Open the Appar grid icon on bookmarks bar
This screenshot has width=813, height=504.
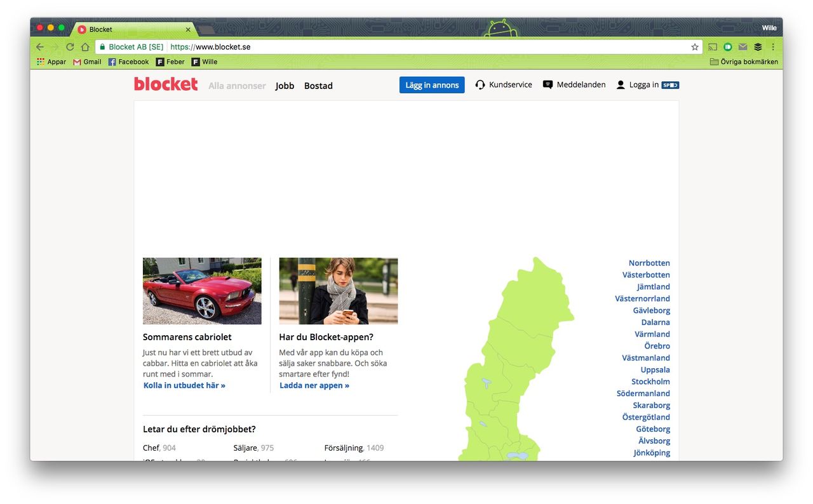pos(39,62)
